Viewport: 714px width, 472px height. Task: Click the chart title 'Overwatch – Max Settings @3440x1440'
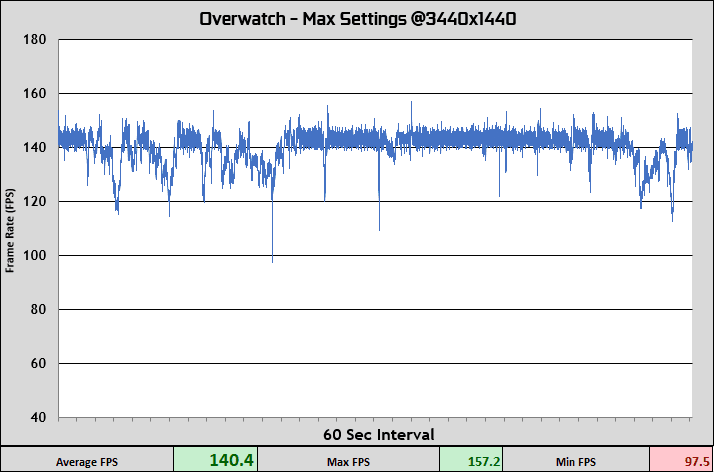[358, 19]
